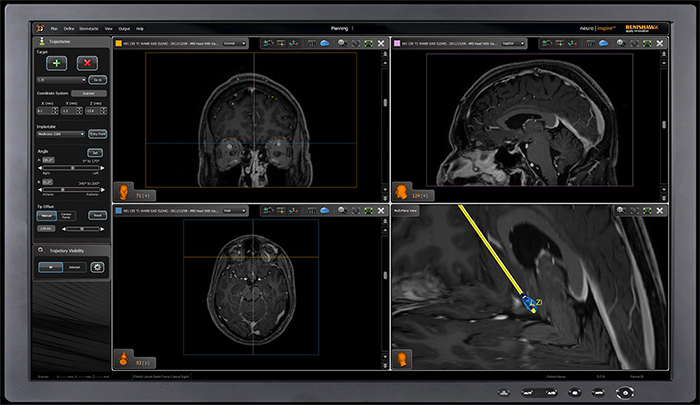Expand the Implantable device dropdown
This screenshot has height=405, width=700.
[x=60, y=132]
